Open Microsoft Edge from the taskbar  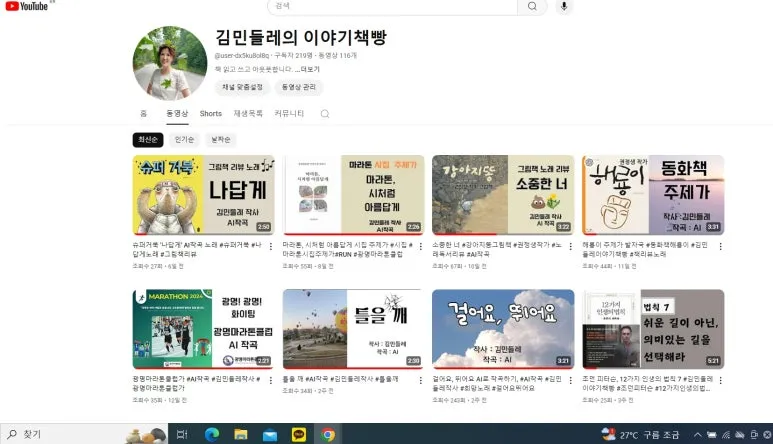[x=211, y=434]
